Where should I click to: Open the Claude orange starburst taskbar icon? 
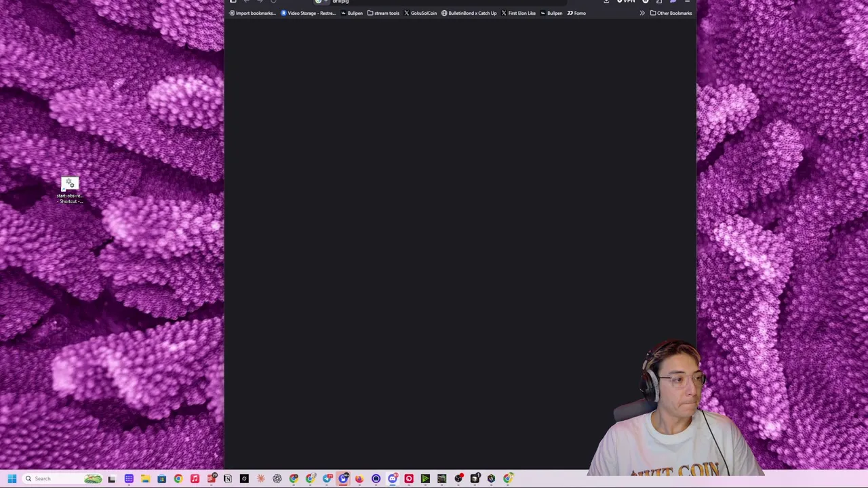point(260,479)
